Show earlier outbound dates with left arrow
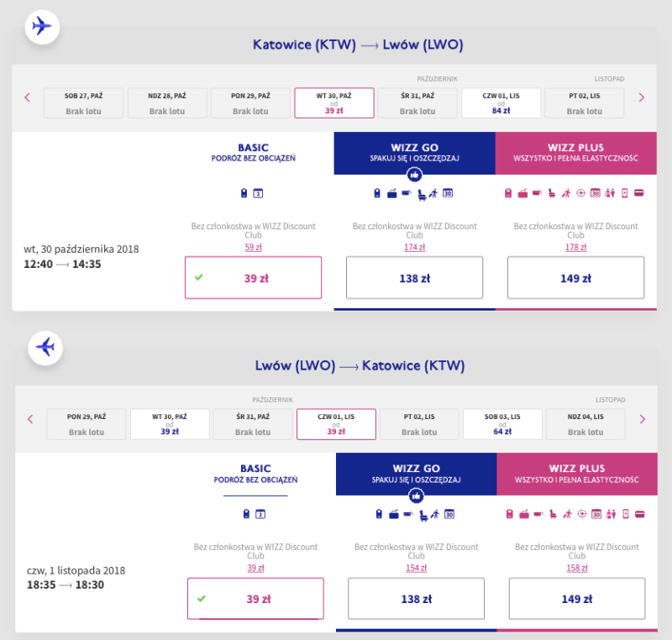Screen dimensions: 672x640 click(28, 97)
